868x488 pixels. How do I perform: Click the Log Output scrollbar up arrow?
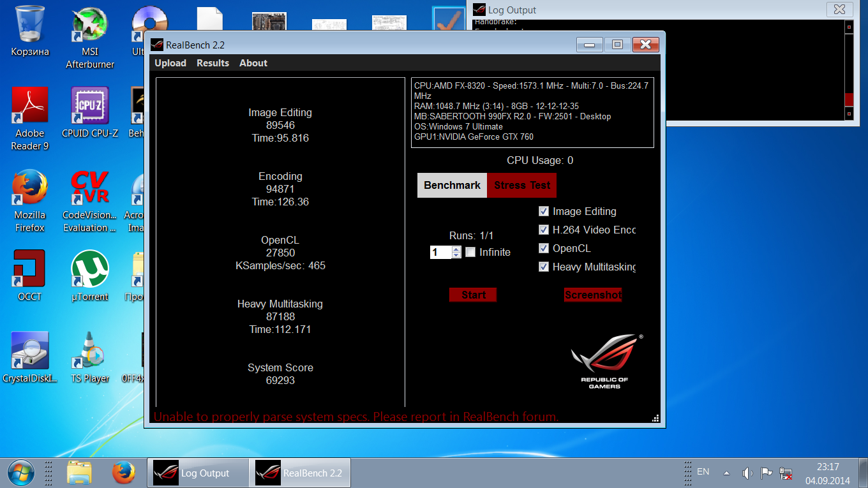pos(849,27)
